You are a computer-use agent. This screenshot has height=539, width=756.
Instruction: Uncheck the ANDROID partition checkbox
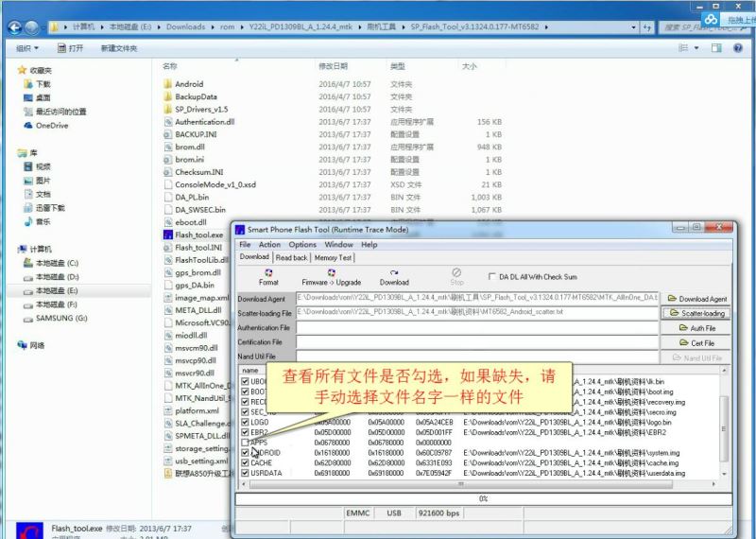[x=245, y=453]
